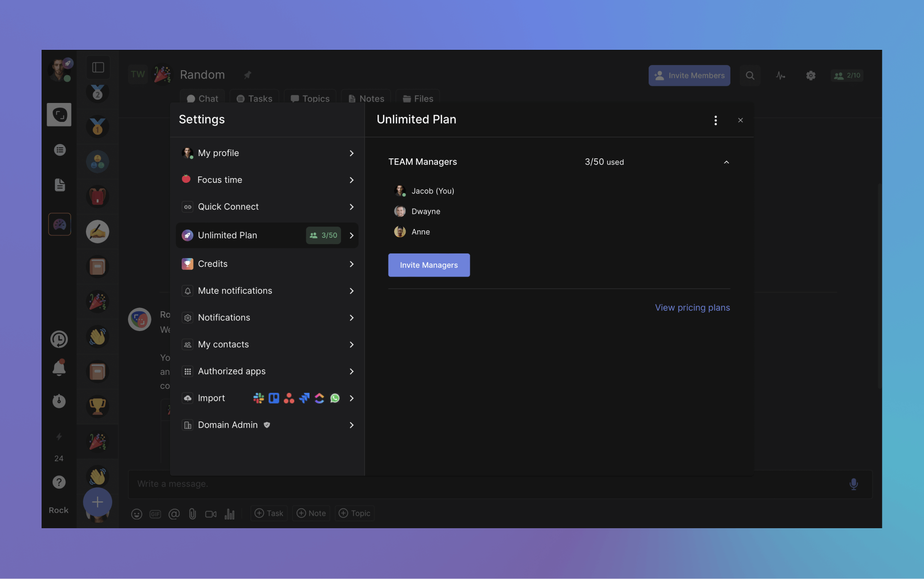Open the Import settings chevron
This screenshot has height=579, width=924.
coord(352,398)
